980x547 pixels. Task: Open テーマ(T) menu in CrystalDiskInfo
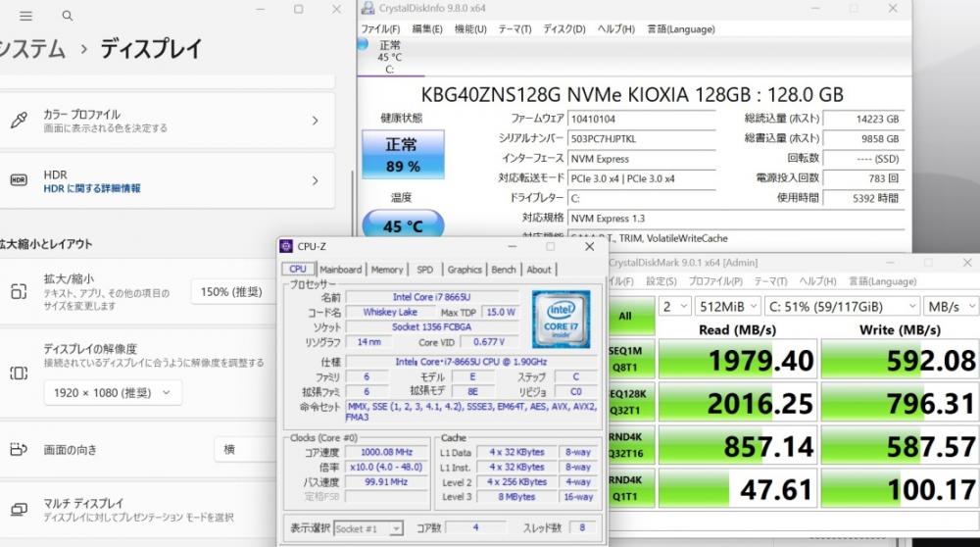pyautogui.click(x=515, y=28)
